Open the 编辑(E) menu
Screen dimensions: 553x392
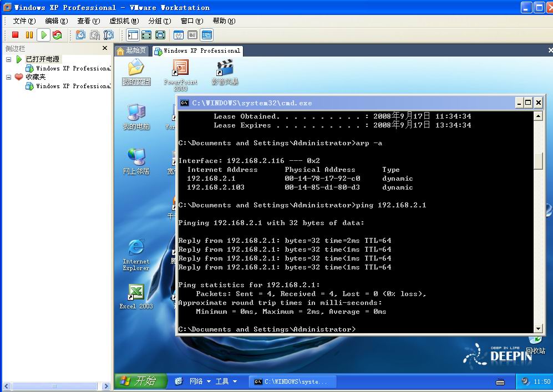click(57, 21)
